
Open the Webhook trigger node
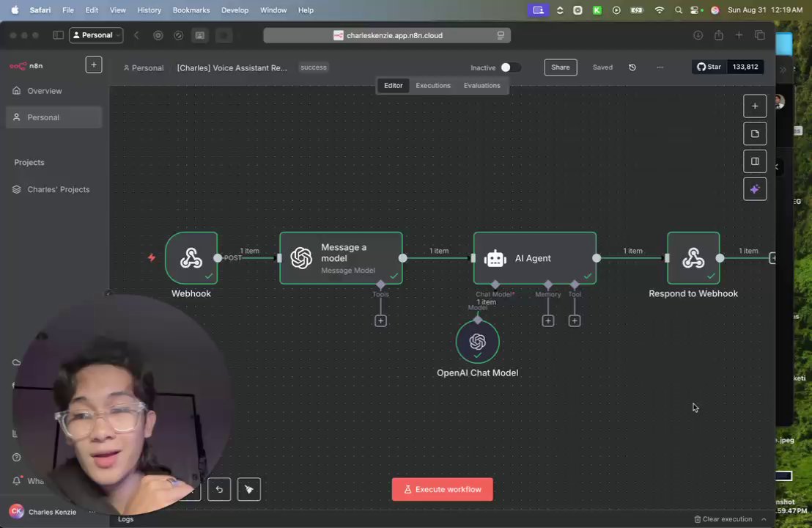pyautogui.click(x=191, y=258)
